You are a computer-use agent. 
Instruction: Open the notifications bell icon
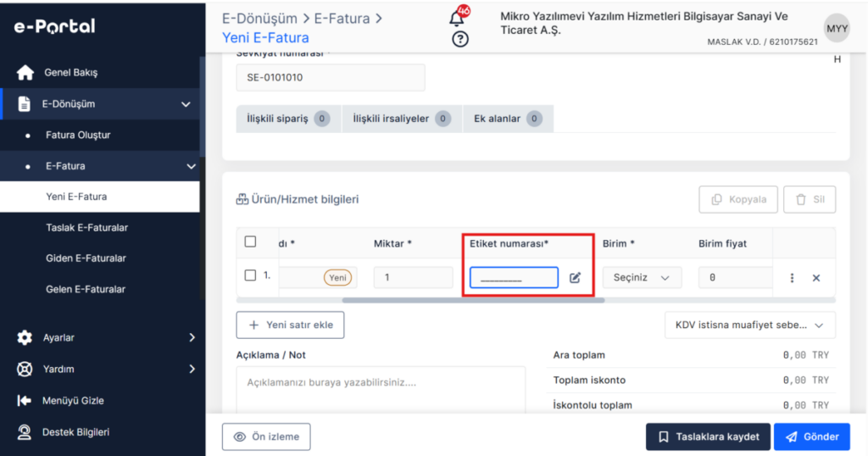(x=457, y=18)
